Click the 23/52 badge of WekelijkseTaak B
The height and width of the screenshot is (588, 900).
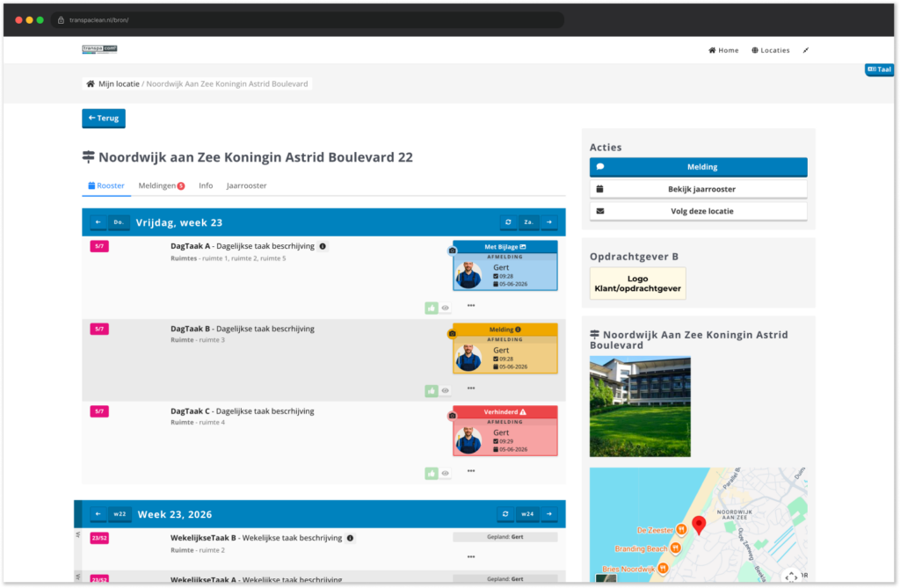99,538
